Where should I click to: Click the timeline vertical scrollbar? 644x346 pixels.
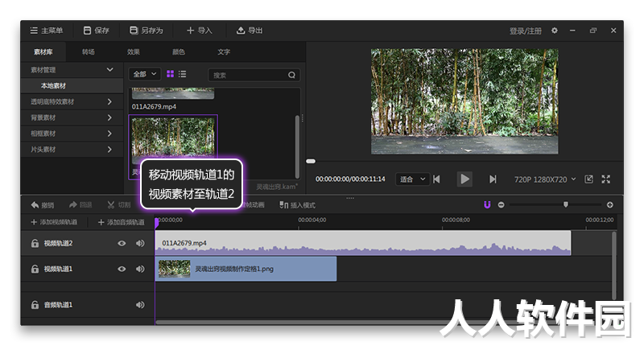tap(614, 266)
